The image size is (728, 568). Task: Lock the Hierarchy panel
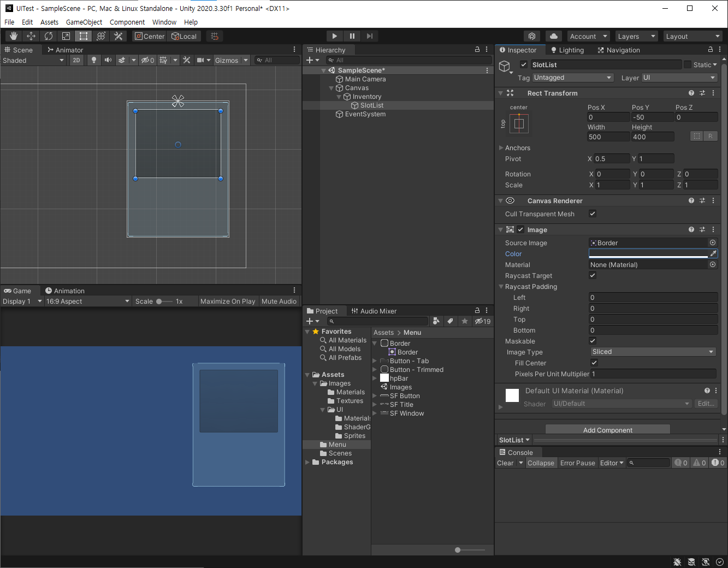pos(477,49)
